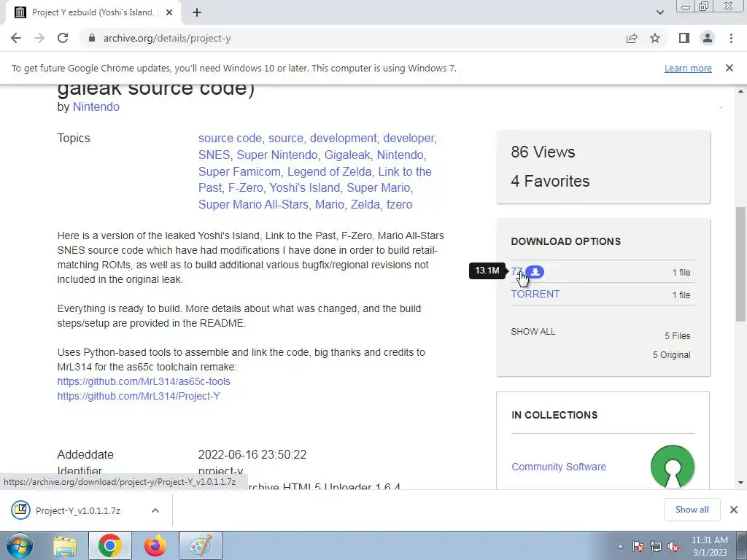Open the MrL314 Project-Y GitHub link
Screen dimensions: 747x560
139,396
